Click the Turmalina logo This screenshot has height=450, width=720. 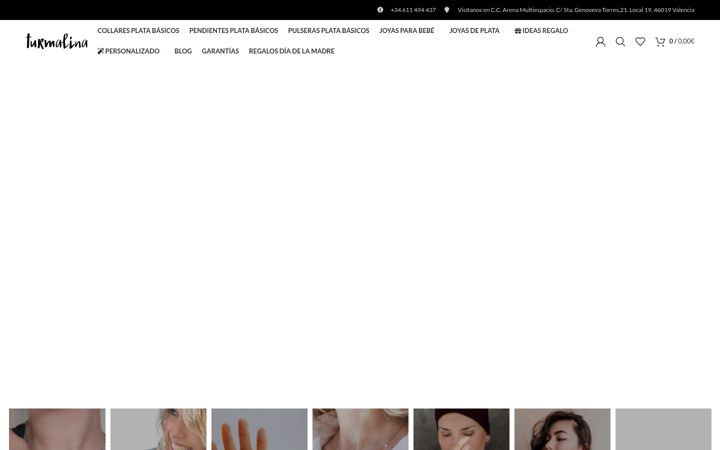tap(56, 41)
